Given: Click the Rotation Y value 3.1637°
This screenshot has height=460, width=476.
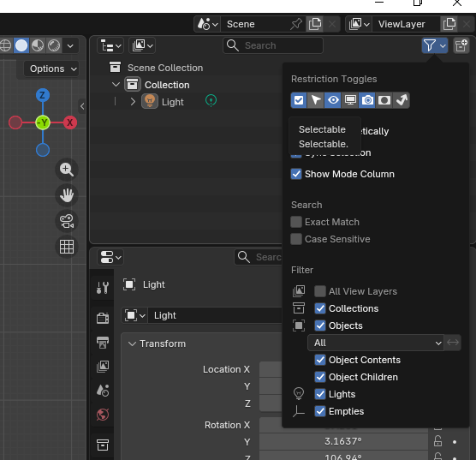Looking at the screenshot, I should pyautogui.click(x=343, y=441).
